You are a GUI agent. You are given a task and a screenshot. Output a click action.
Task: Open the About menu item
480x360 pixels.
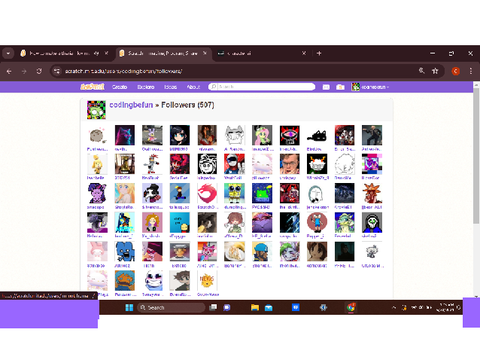point(193,87)
